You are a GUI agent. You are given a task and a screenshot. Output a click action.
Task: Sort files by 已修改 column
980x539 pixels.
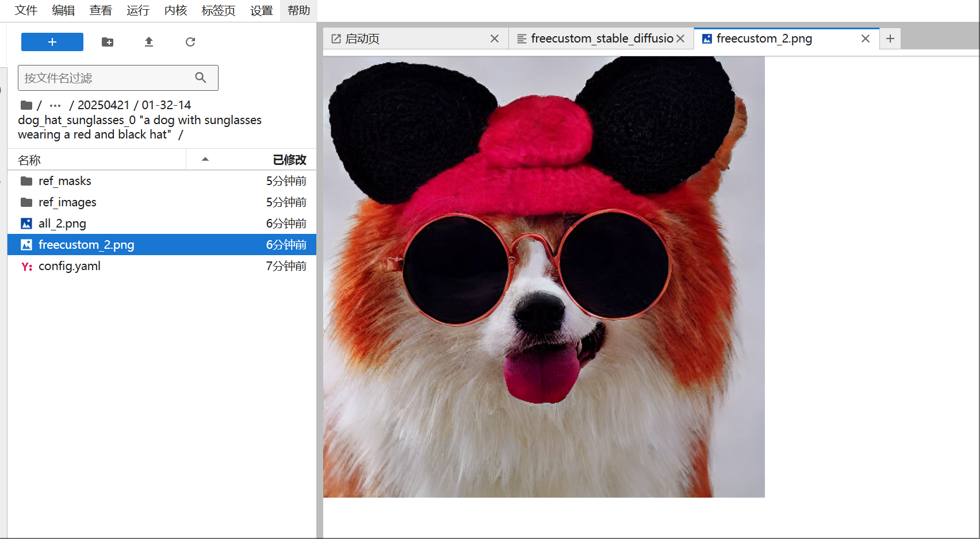point(289,160)
